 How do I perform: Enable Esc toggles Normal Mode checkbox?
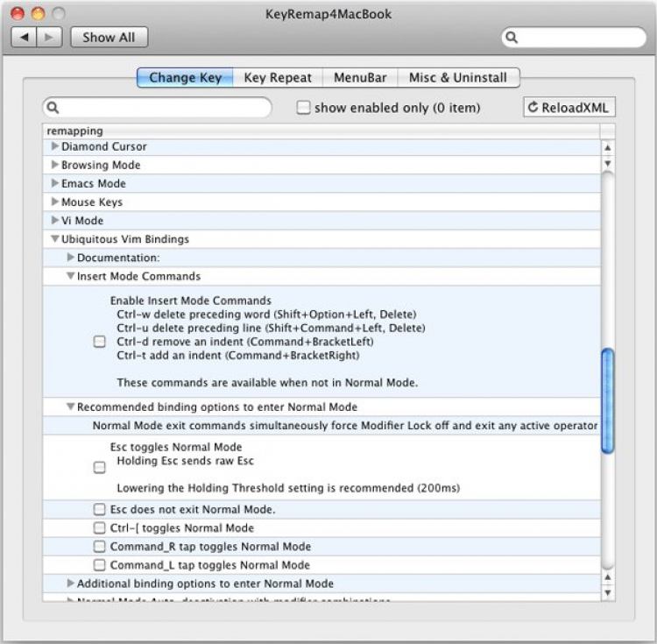(99, 467)
